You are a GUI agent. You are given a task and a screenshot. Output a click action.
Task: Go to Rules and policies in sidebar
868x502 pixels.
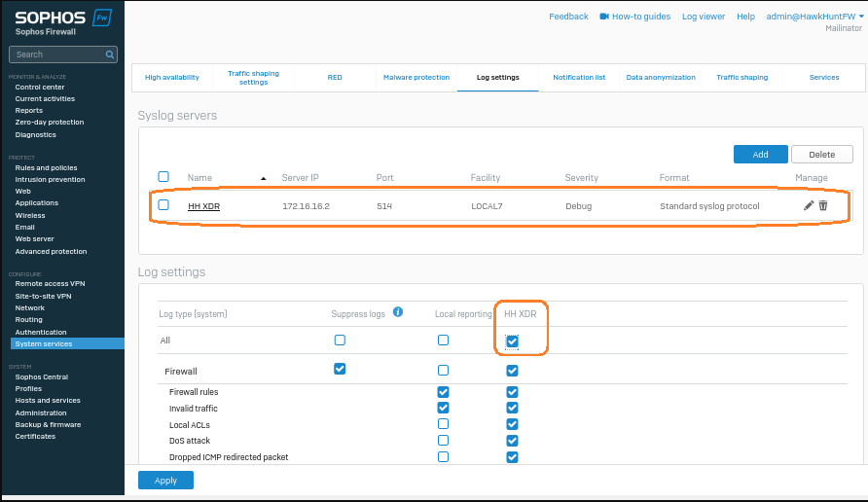(x=46, y=168)
